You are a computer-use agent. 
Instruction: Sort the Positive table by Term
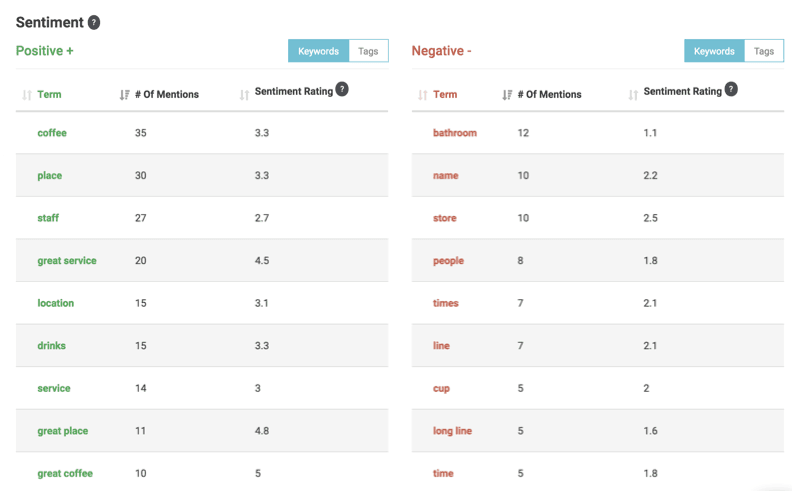27,95
